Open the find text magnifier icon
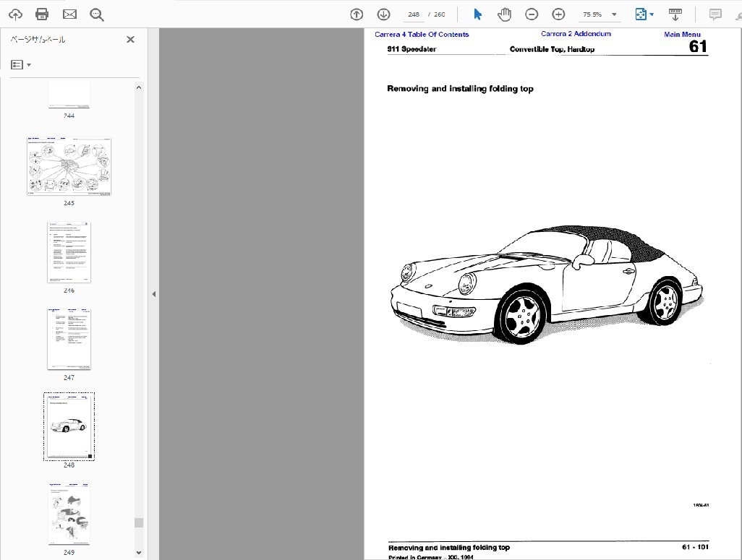The image size is (742, 560). pyautogui.click(x=96, y=14)
